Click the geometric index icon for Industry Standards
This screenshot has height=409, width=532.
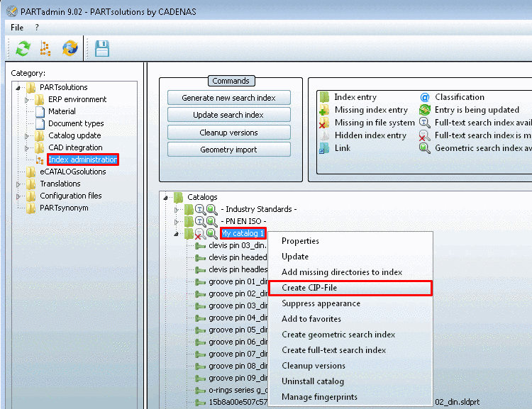[211, 210]
